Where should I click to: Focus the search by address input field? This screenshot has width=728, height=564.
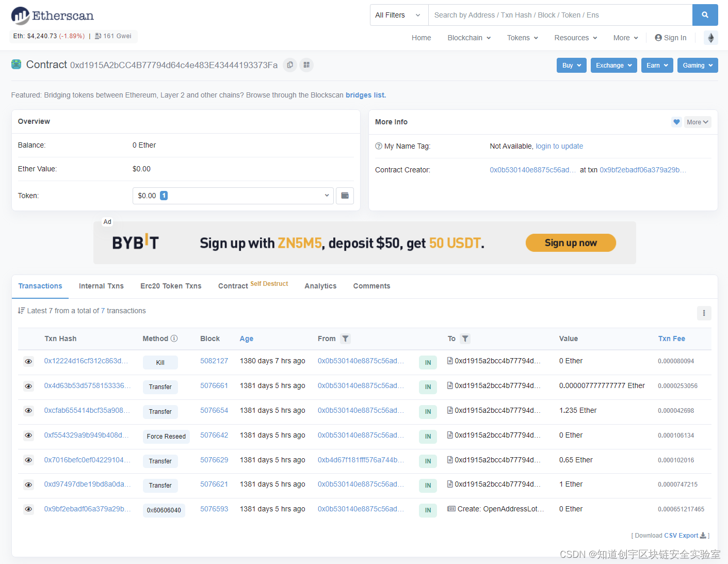point(560,15)
